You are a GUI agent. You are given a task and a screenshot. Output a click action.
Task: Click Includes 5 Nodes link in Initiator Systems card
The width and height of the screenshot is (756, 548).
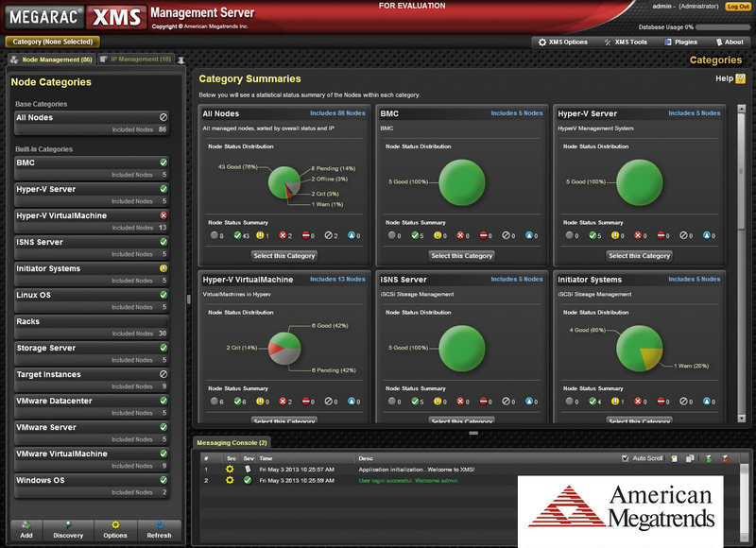point(695,279)
